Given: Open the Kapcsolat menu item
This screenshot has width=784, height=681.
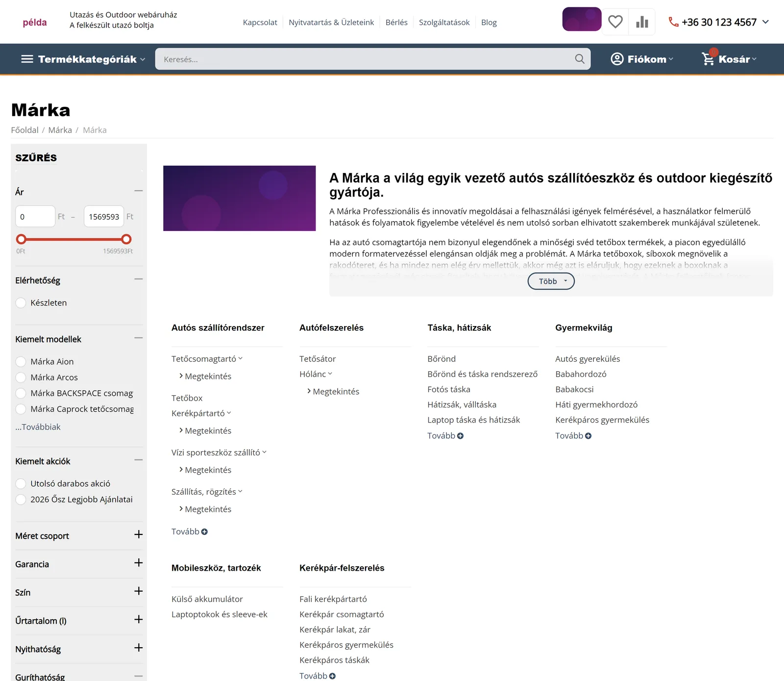Looking at the screenshot, I should tap(260, 23).
